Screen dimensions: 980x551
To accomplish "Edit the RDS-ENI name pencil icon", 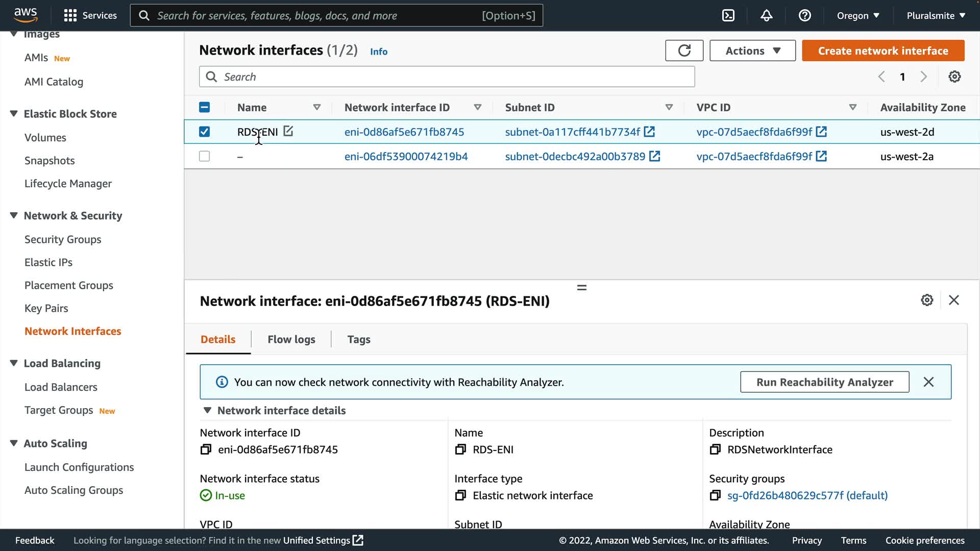I will [288, 131].
